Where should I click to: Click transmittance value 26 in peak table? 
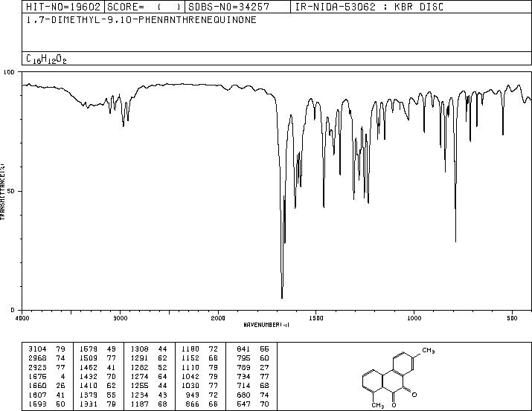tap(60, 386)
